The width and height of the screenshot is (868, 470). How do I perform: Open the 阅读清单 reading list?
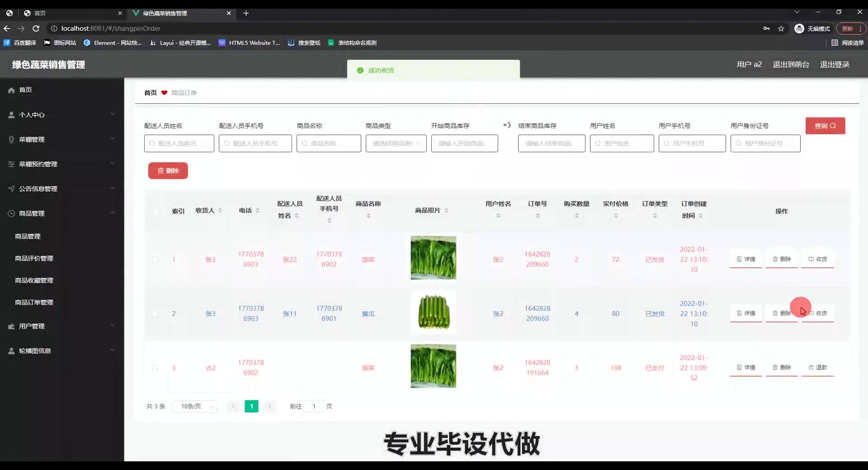coord(848,43)
